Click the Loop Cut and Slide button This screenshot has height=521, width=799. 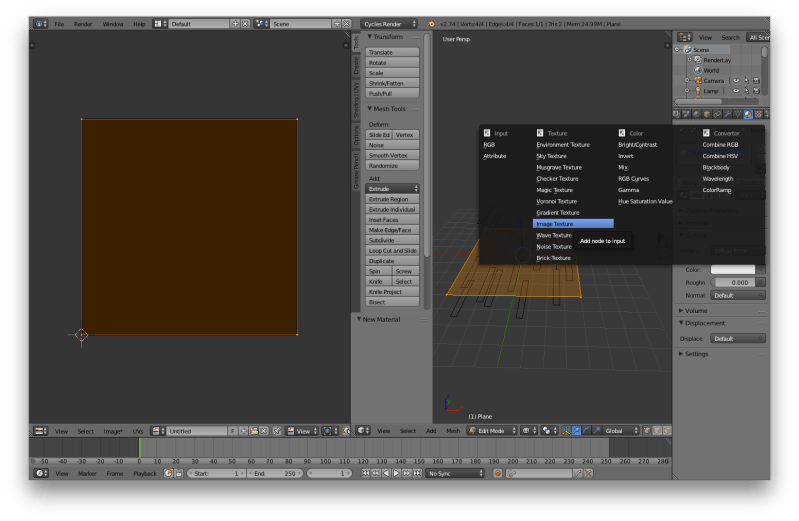[x=392, y=251]
